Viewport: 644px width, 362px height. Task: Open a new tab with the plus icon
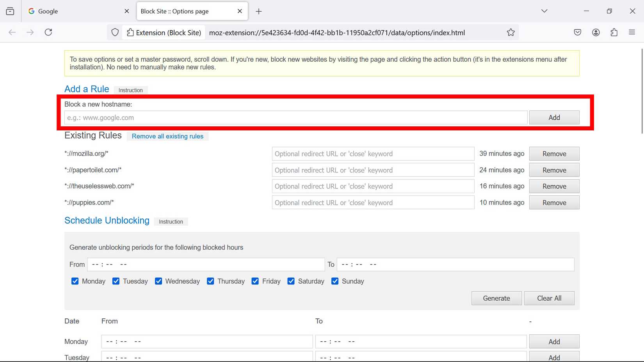pos(259,11)
